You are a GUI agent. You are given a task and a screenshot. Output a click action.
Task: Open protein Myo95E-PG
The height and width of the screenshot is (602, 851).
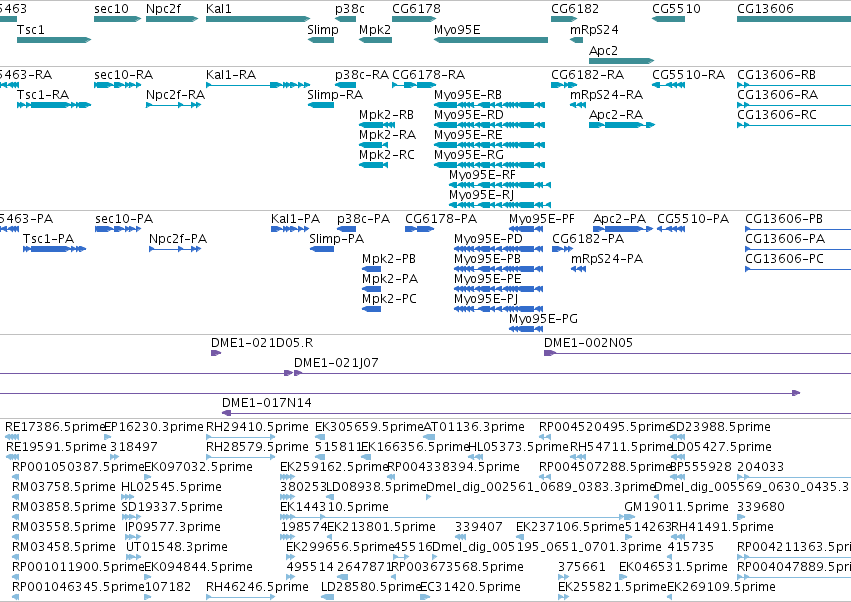[526, 329]
